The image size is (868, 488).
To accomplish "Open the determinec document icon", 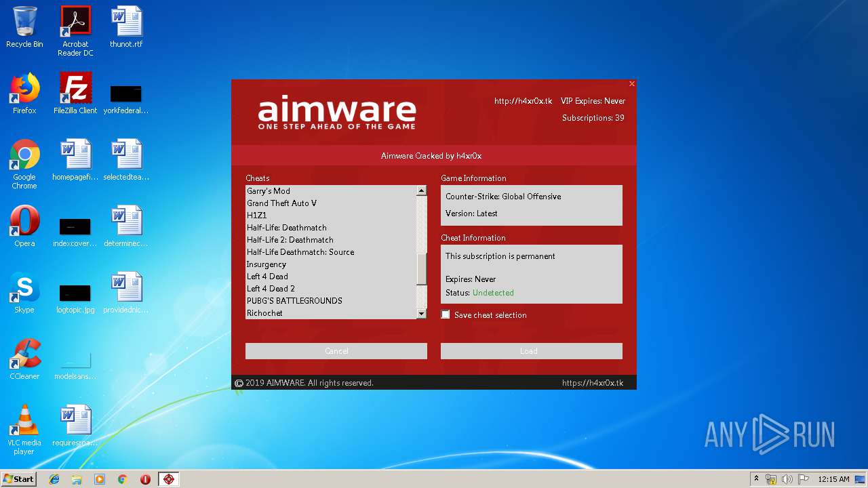I will [x=126, y=226].
